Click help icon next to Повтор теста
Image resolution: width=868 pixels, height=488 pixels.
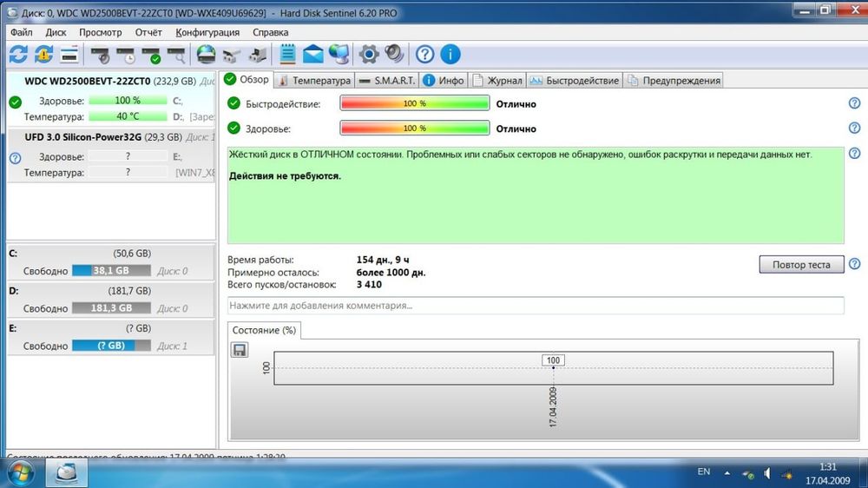click(x=854, y=264)
